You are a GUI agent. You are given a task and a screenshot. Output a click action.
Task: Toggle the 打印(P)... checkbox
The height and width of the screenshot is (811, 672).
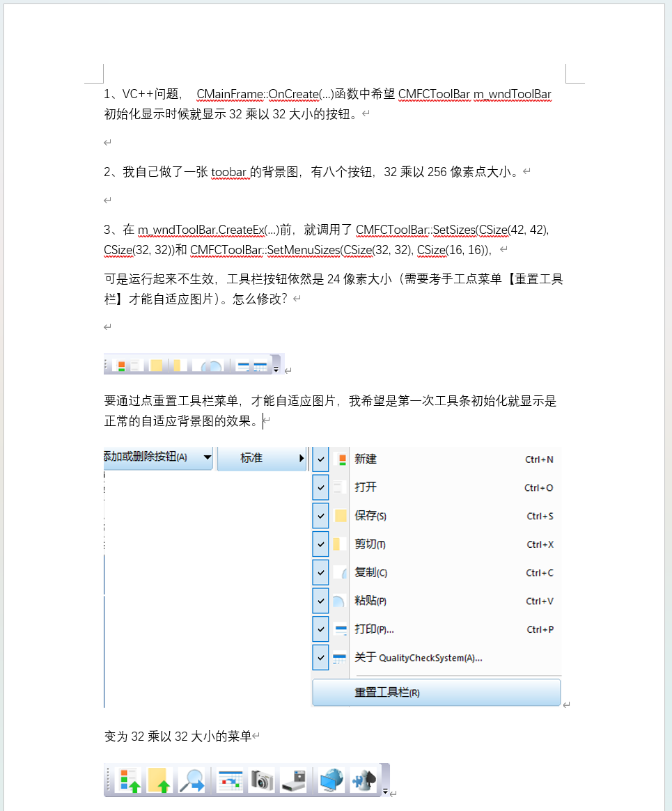[x=321, y=629]
